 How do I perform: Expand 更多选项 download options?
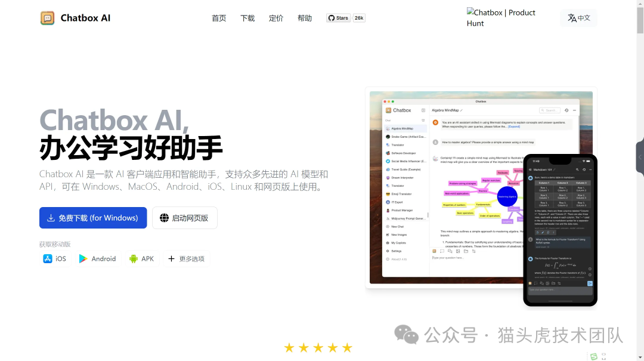pos(187,258)
